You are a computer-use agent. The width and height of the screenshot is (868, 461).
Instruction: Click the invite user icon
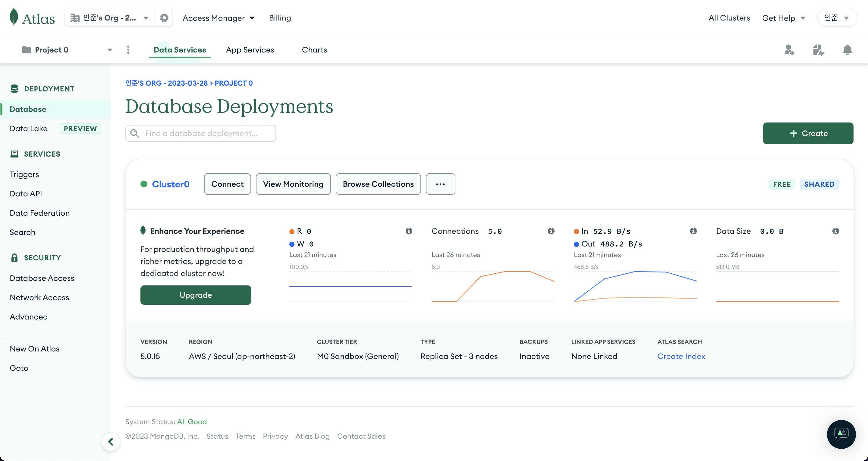(x=789, y=50)
